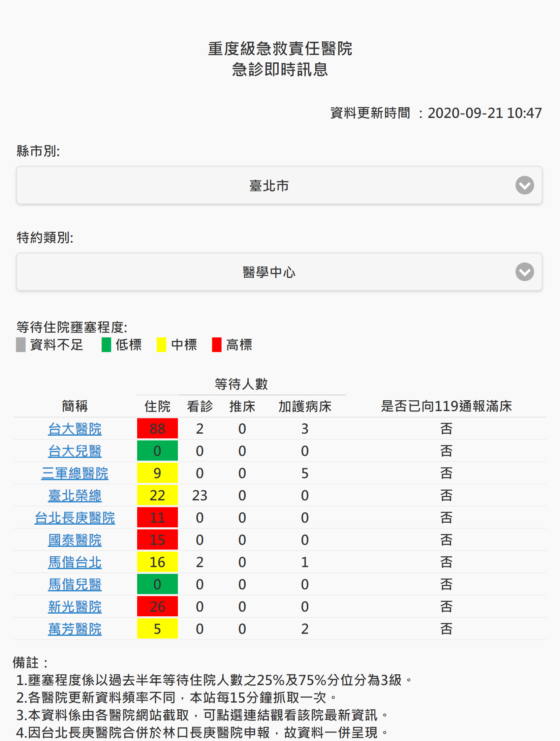Screen dimensions: 560x741
Task: Click the 推床 column header
Action: point(242,406)
